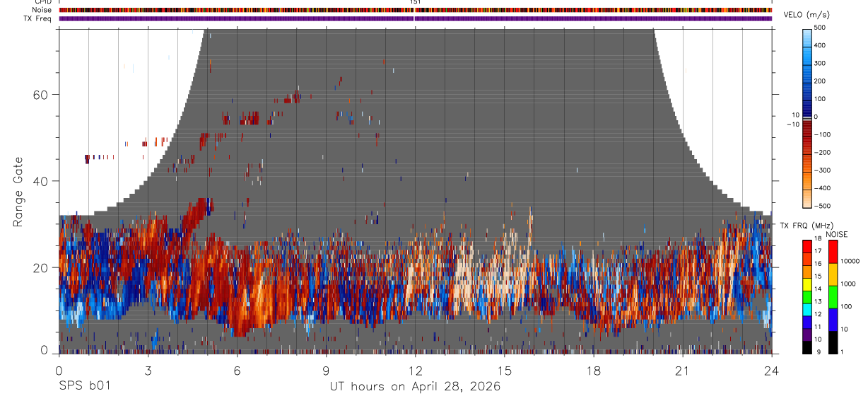Click the -100 velocity scale label
The width and height of the screenshot is (868, 401).
[821, 134]
